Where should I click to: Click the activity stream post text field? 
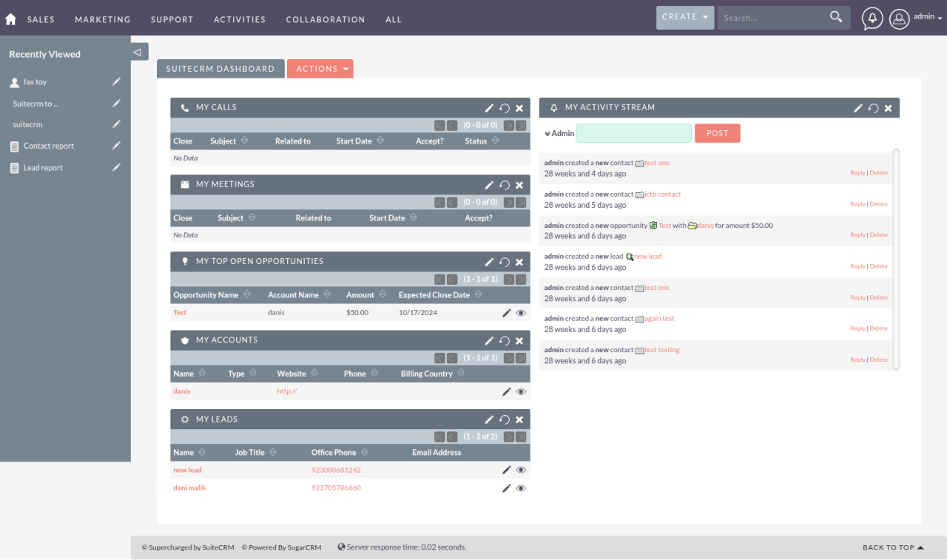point(633,133)
